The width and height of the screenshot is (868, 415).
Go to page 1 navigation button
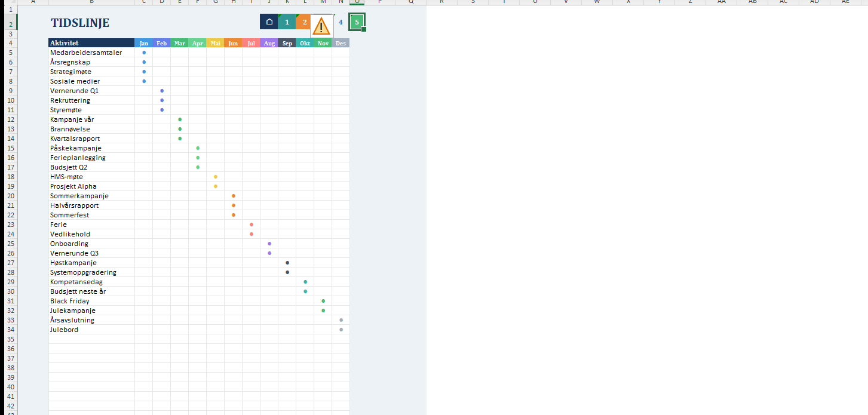tap(287, 22)
